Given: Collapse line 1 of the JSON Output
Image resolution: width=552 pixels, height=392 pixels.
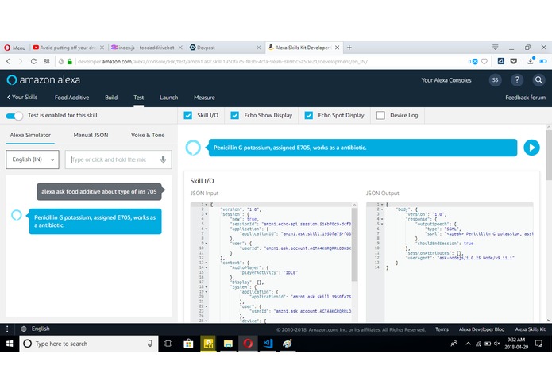Looking at the screenshot, I should coord(382,204).
